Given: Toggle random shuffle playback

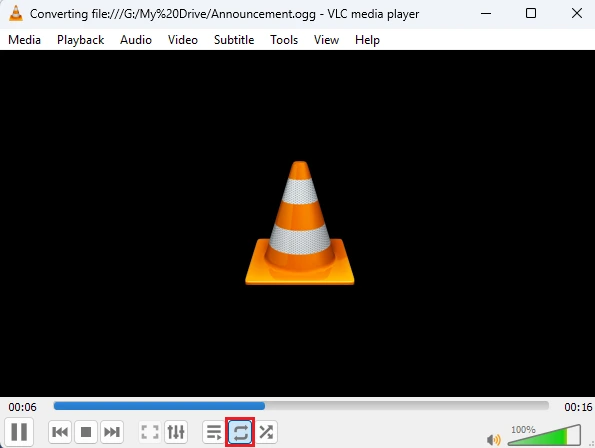Looking at the screenshot, I should pos(266,432).
